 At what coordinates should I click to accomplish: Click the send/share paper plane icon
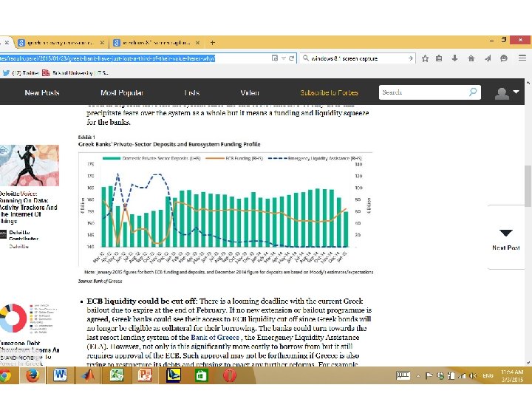coord(488,58)
